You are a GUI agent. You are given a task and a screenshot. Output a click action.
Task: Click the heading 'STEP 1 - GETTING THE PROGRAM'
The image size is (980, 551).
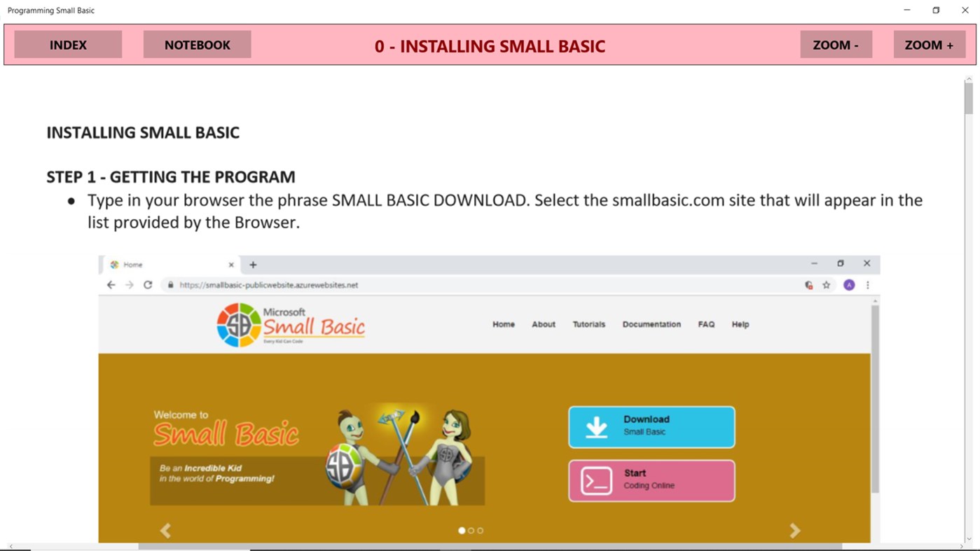(171, 176)
